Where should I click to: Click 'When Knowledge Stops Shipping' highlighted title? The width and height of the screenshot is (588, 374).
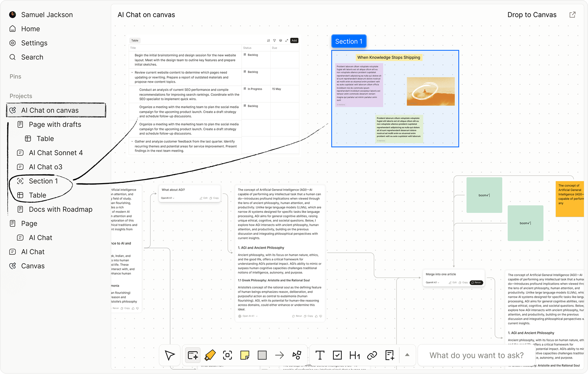(388, 57)
